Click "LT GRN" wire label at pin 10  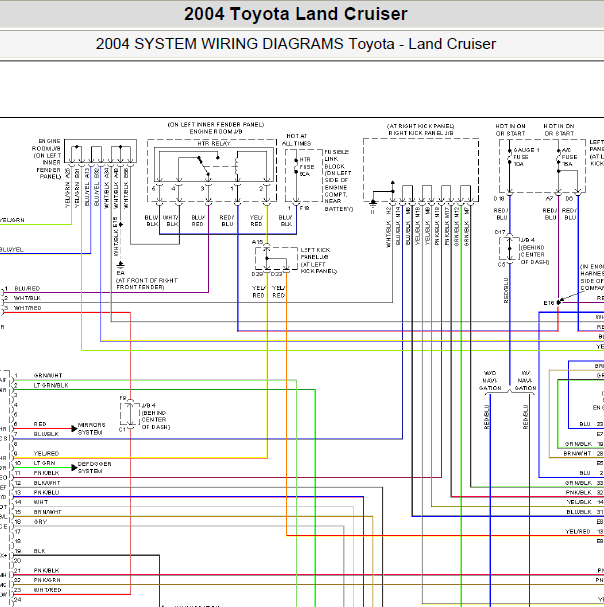point(44,463)
